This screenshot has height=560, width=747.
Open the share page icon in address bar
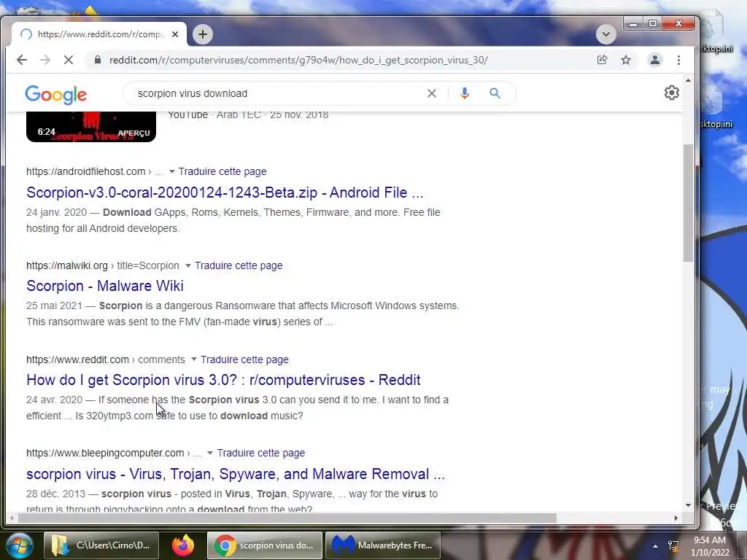tap(602, 60)
